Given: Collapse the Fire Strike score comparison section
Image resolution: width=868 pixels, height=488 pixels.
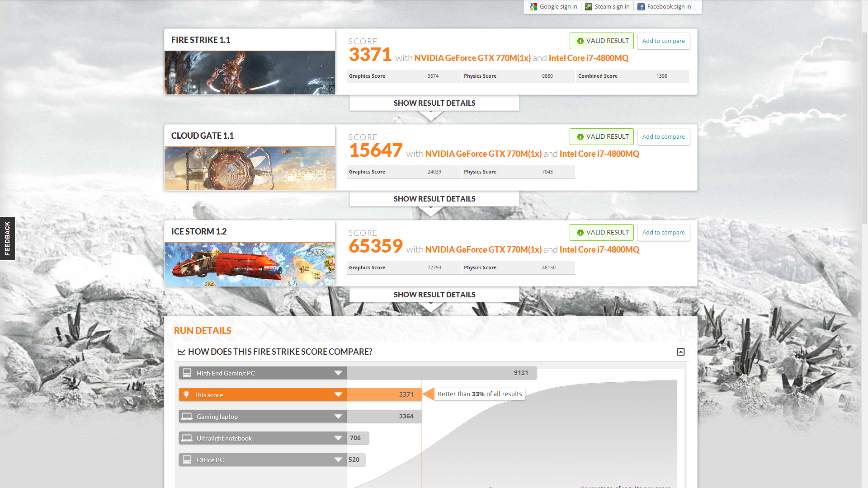Looking at the screenshot, I should coord(681,352).
